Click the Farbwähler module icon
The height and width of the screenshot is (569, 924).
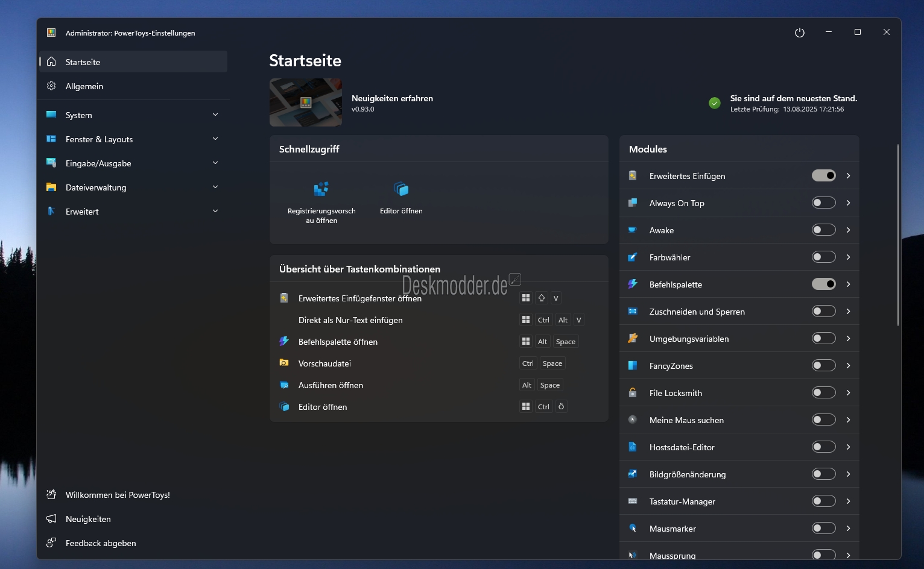633,257
